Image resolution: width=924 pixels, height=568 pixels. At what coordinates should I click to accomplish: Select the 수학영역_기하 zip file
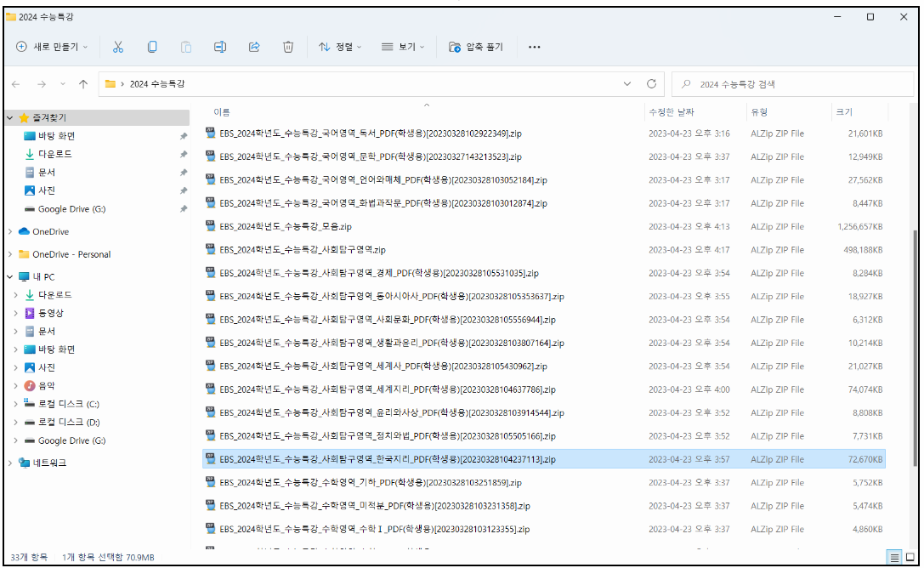point(370,483)
